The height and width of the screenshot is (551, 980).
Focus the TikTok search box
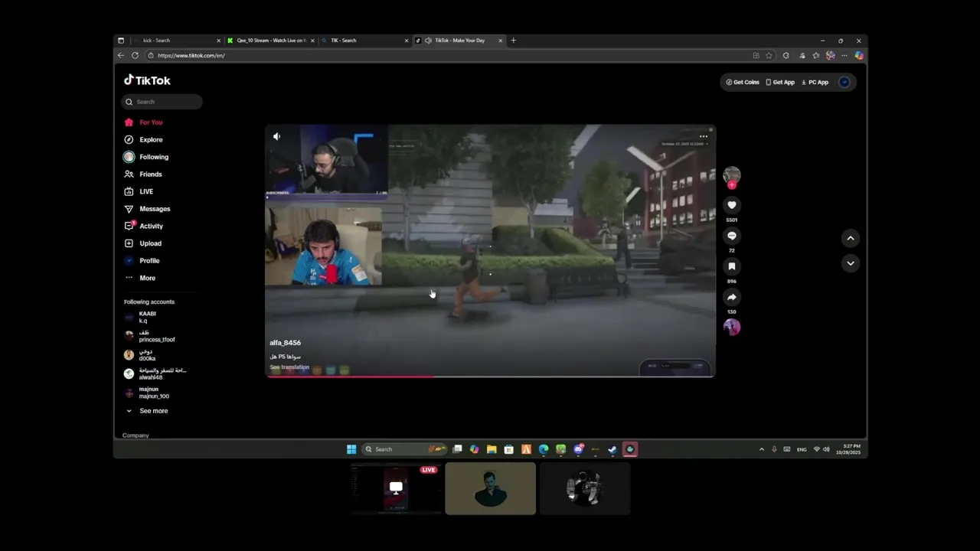163,102
